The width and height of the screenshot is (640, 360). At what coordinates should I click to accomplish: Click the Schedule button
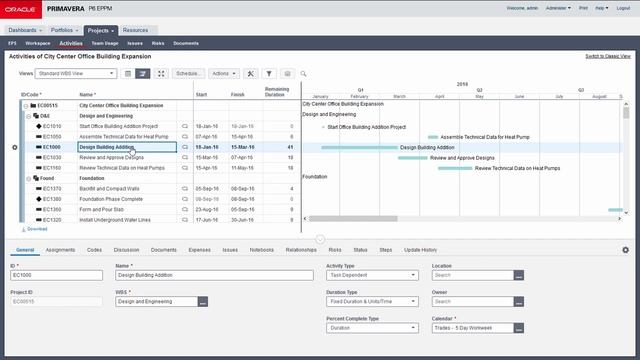[x=188, y=73]
